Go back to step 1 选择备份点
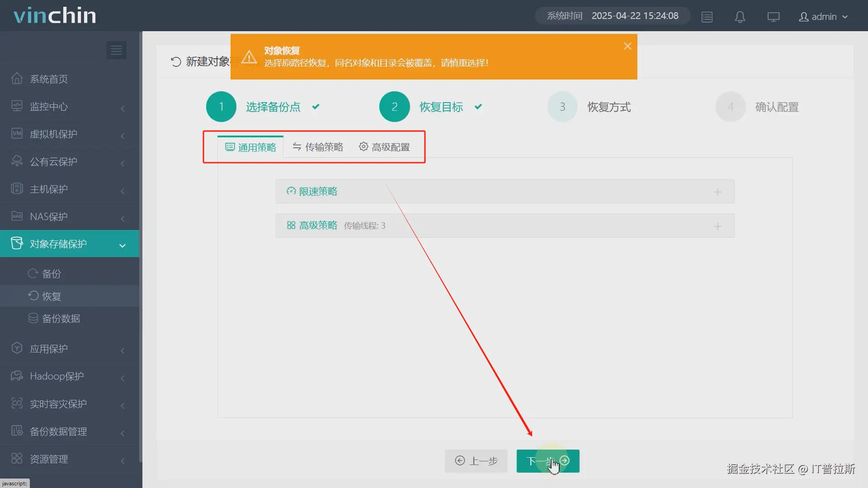868x488 pixels. (x=221, y=107)
